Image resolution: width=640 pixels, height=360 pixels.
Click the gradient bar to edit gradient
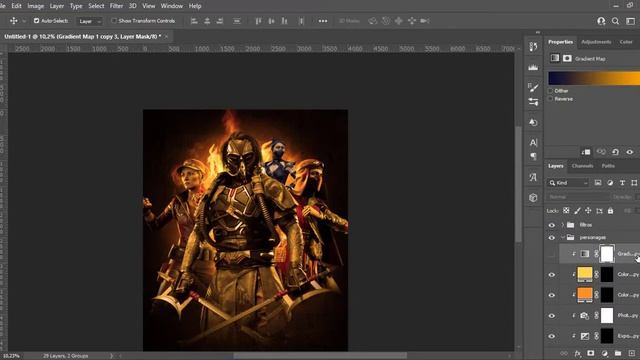coord(594,78)
